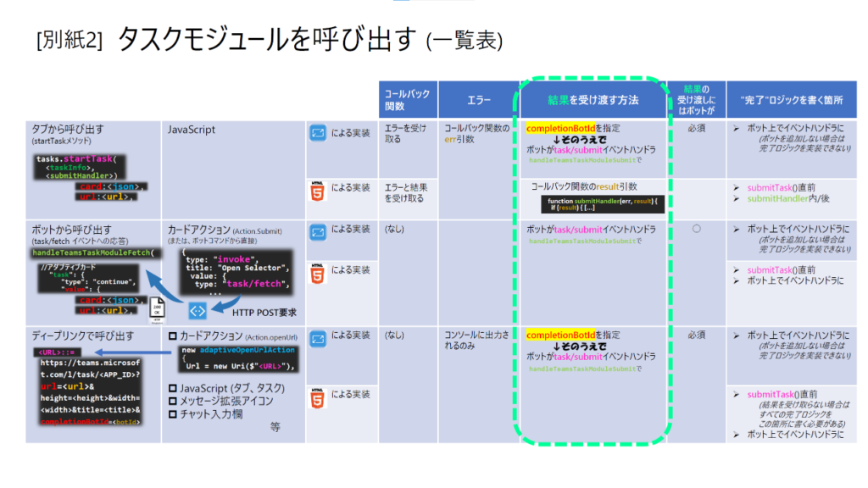The width and height of the screenshot is (868, 488).
Task: Click the bot icon in the タブから呼び出す row
Action: coord(318,133)
